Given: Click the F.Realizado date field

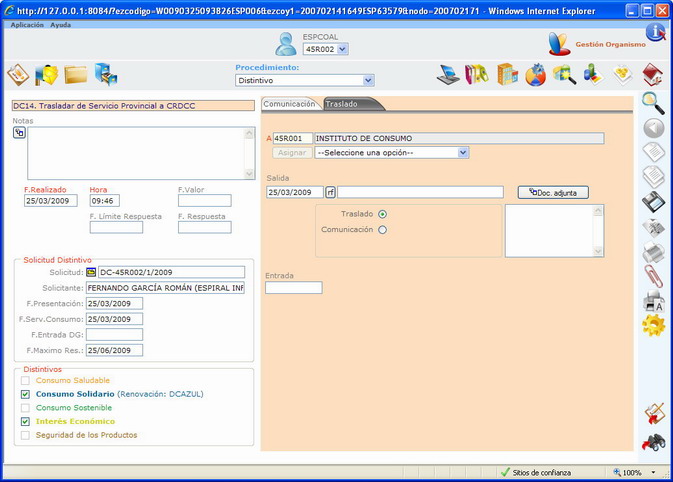Looking at the screenshot, I should (x=51, y=201).
